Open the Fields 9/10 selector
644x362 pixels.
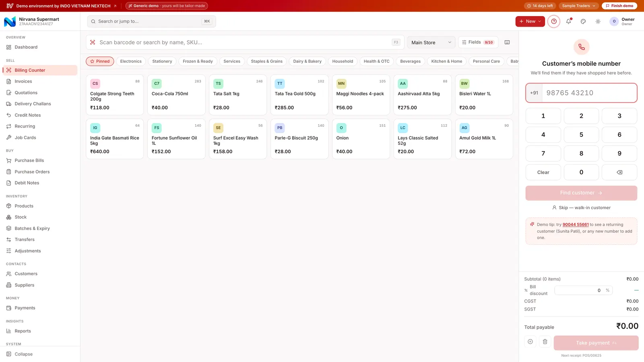tap(478, 42)
